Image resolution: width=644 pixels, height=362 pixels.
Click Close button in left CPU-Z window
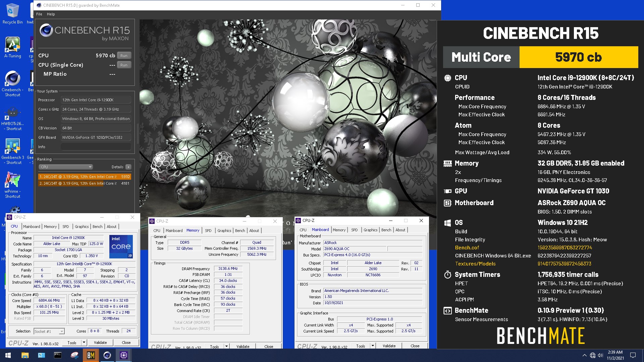coord(126,343)
